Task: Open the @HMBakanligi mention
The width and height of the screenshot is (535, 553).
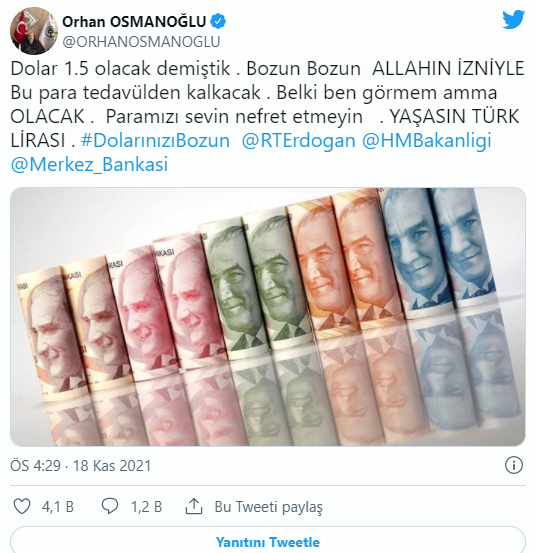Action: coord(427,140)
